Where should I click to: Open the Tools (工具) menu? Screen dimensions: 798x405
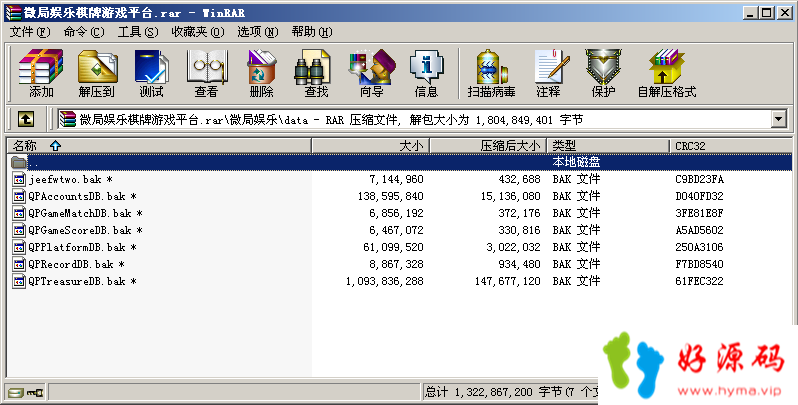(x=138, y=32)
